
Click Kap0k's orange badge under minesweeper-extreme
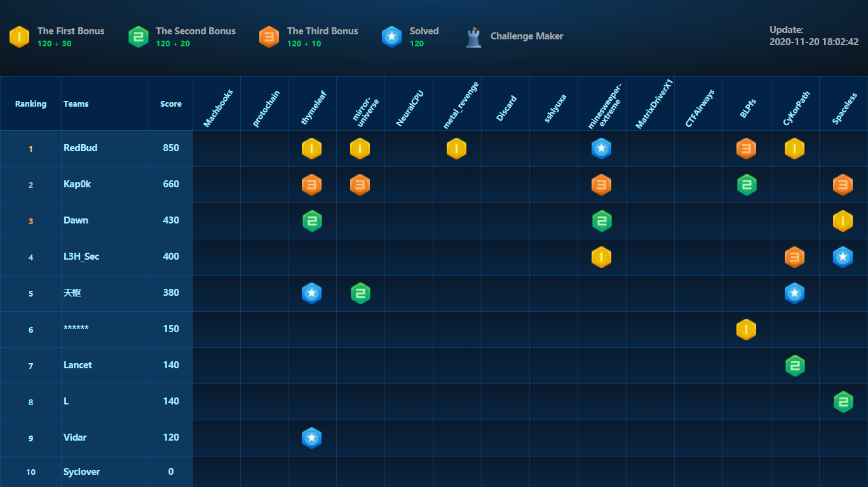pyautogui.click(x=601, y=185)
